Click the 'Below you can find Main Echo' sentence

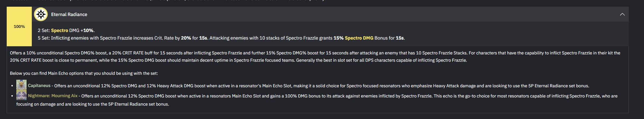click(84, 73)
